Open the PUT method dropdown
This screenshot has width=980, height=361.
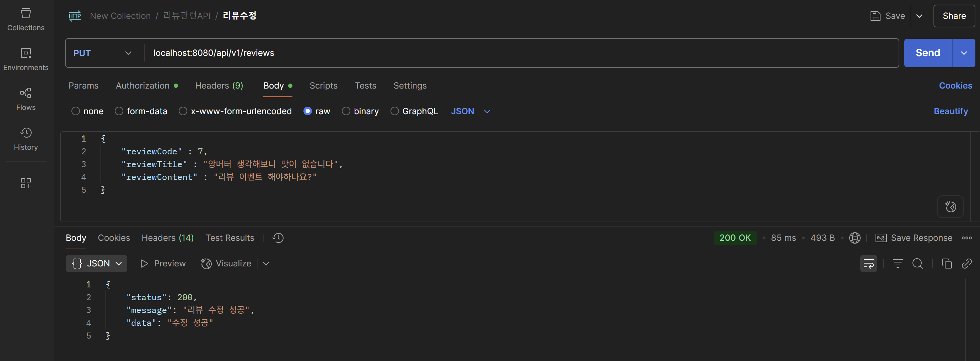103,53
